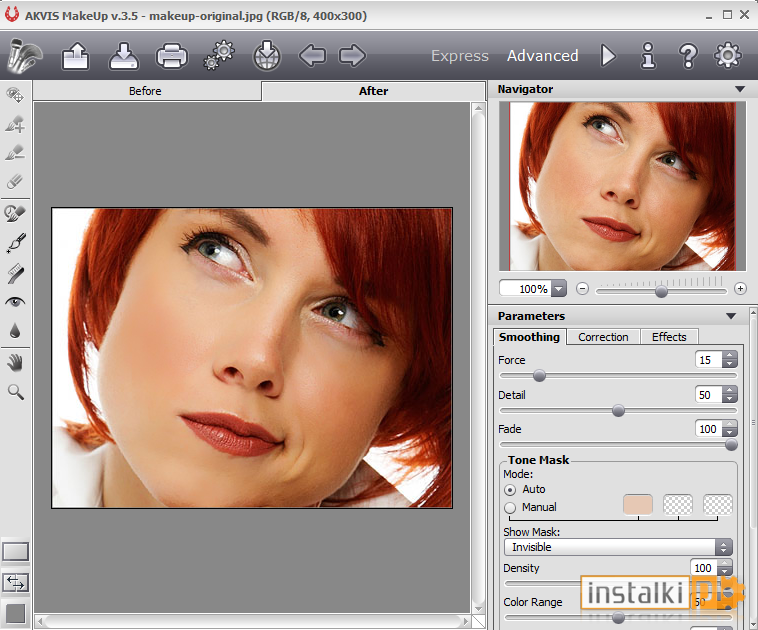The height and width of the screenshot is (630, 758).
Task: Click the AKVIS MakeUp brushes logo
Action: (24, 56)
